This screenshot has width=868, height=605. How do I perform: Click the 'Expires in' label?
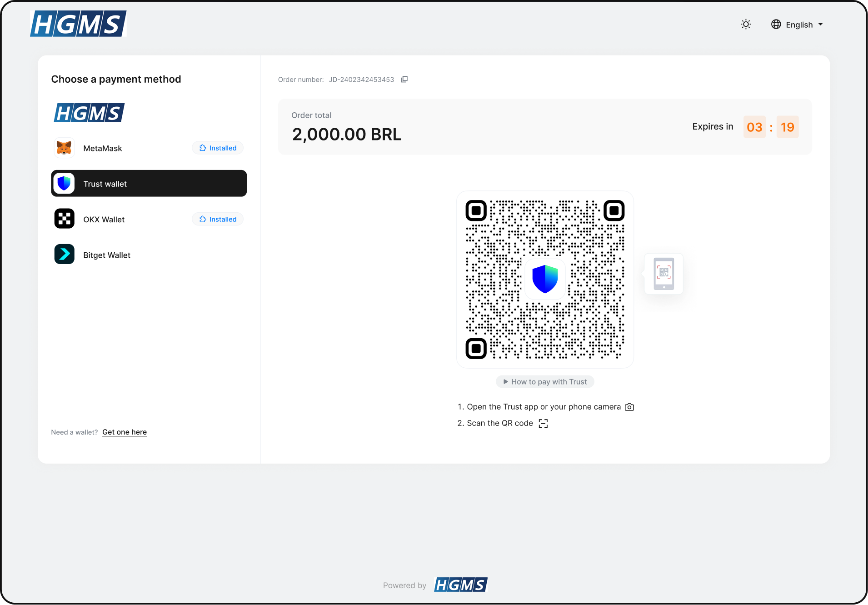click(713, 126)
